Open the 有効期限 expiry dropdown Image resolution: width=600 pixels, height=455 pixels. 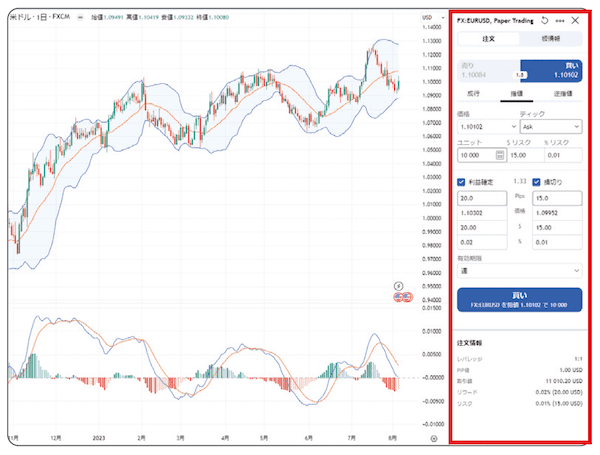[519, 270]
